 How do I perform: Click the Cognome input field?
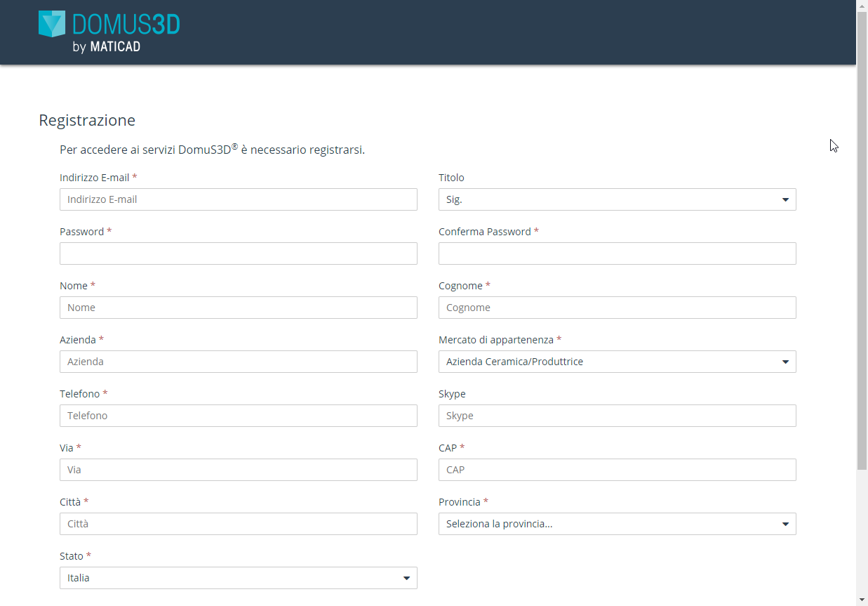pyautogui.click(x=617, y=308)
